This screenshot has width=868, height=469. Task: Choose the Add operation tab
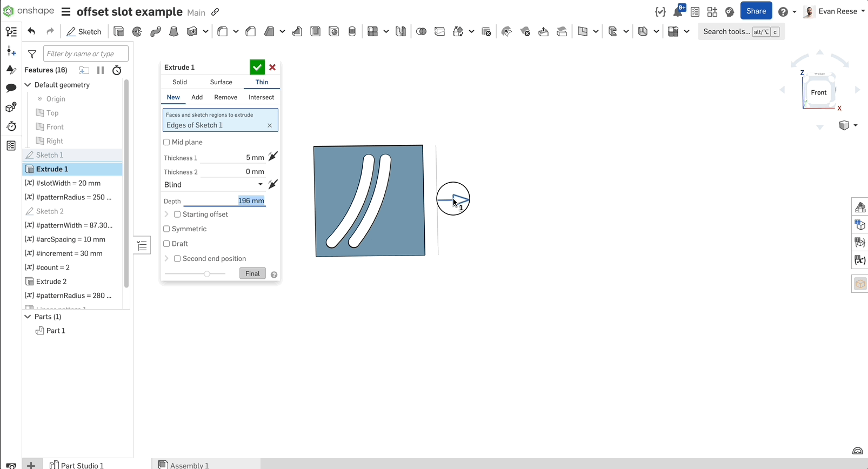pyautogui.click(x=197, y=97)
